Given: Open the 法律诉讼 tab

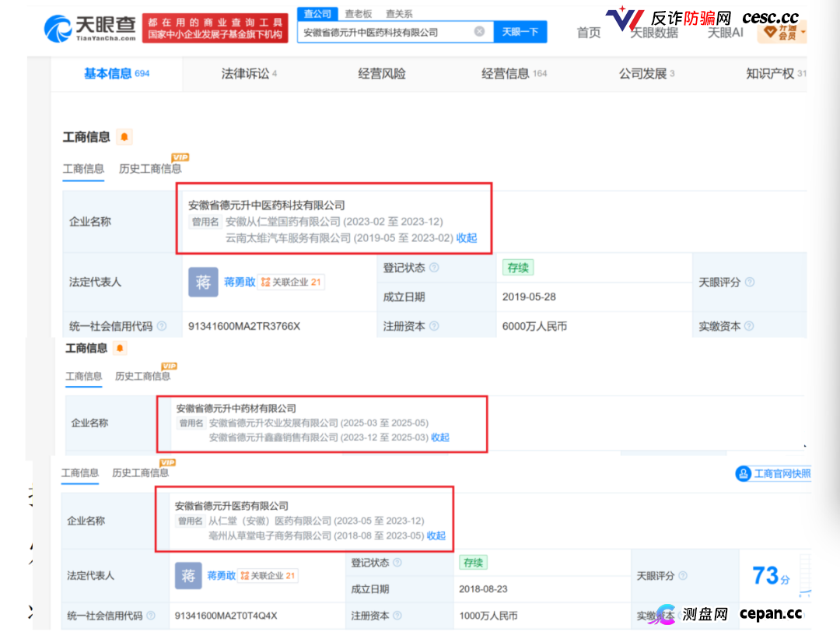Looking at the screenshot, I should 249,73.
